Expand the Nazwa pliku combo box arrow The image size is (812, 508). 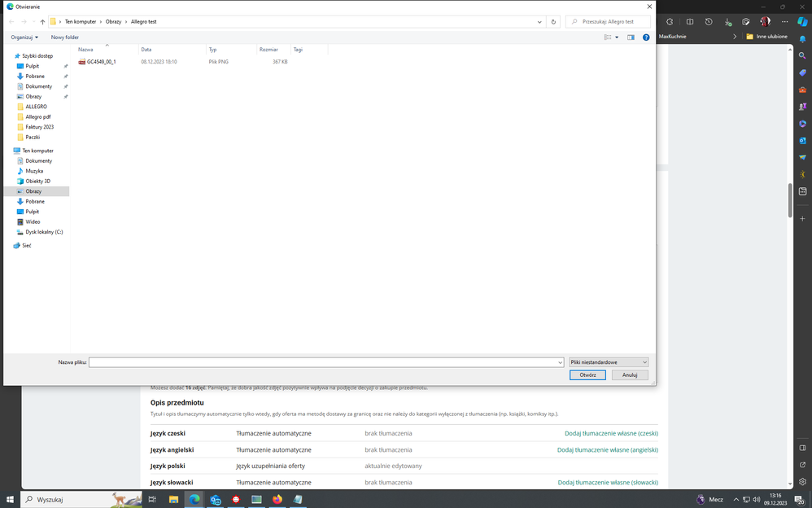tap(560, 362)
